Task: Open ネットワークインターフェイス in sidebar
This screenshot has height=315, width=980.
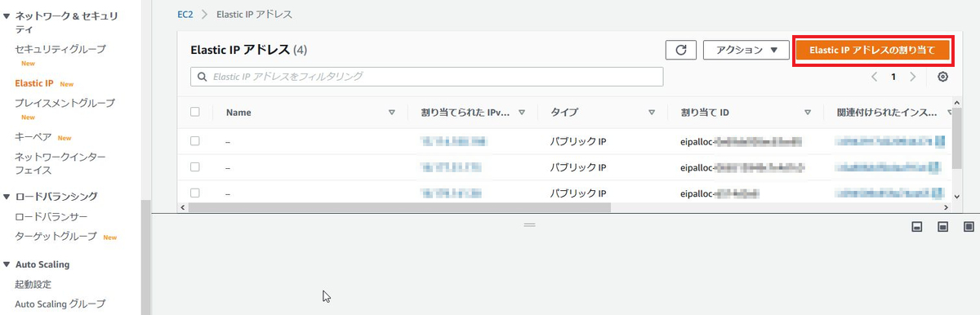Action: (x=60, y=163)
